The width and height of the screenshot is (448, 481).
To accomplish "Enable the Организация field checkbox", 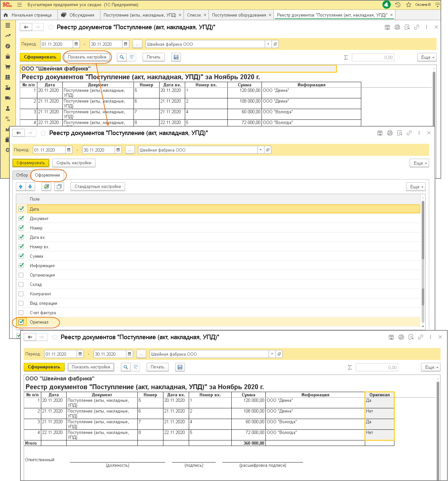I will 21,275.
